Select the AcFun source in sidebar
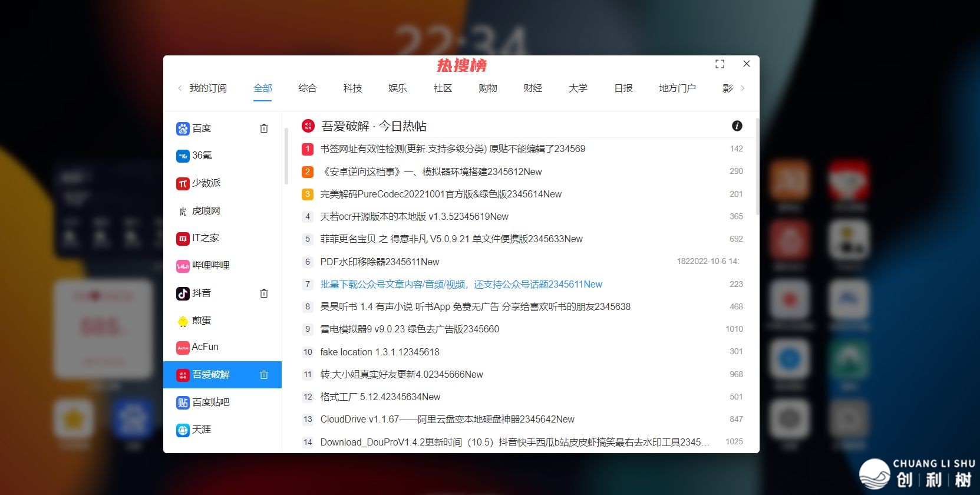 pos(197,347)
